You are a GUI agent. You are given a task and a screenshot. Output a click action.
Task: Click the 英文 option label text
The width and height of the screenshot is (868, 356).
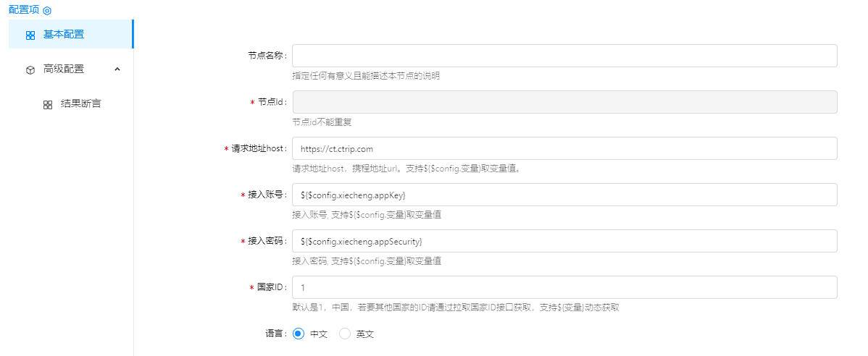tap(365, 334)
